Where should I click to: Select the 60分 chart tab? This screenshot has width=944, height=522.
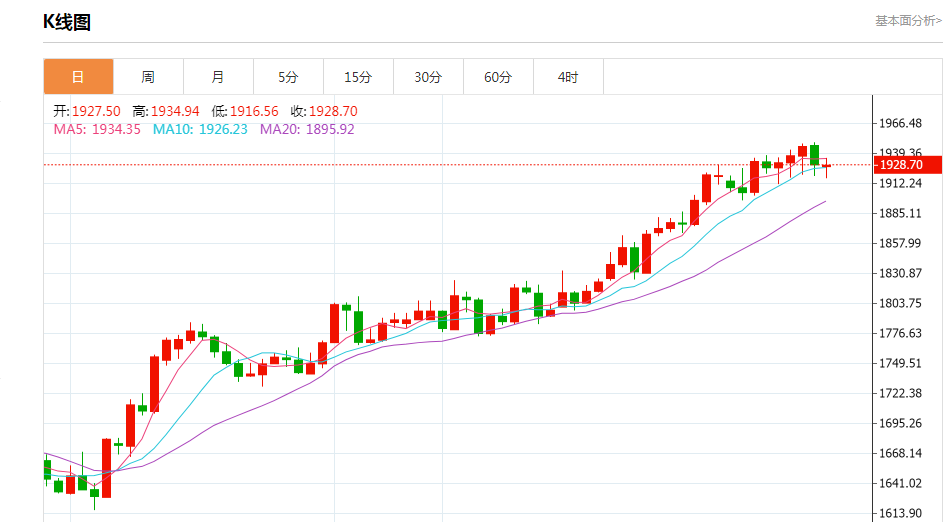pos(498,77)
